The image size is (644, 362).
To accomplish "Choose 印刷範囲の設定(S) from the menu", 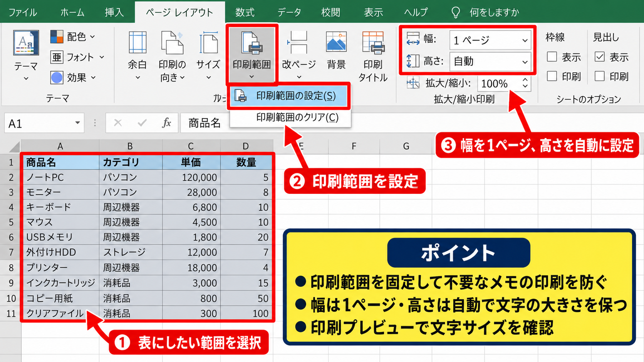I will point(289,96).
